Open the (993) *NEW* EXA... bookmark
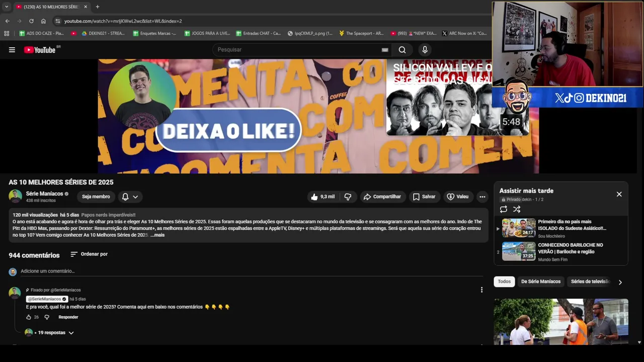The width and height of the screenshot is (644, 362). point(414,33)
